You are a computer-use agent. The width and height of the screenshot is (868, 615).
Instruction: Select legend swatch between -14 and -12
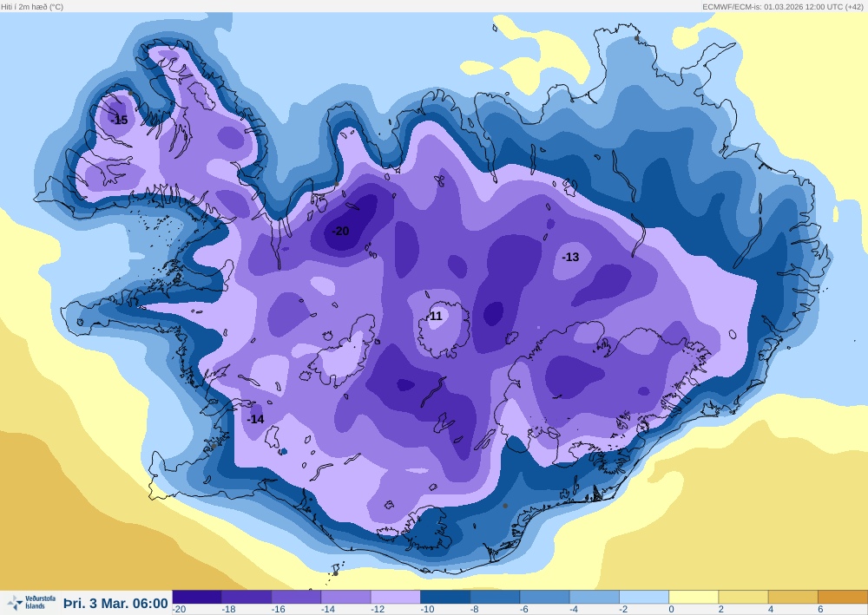346,597
